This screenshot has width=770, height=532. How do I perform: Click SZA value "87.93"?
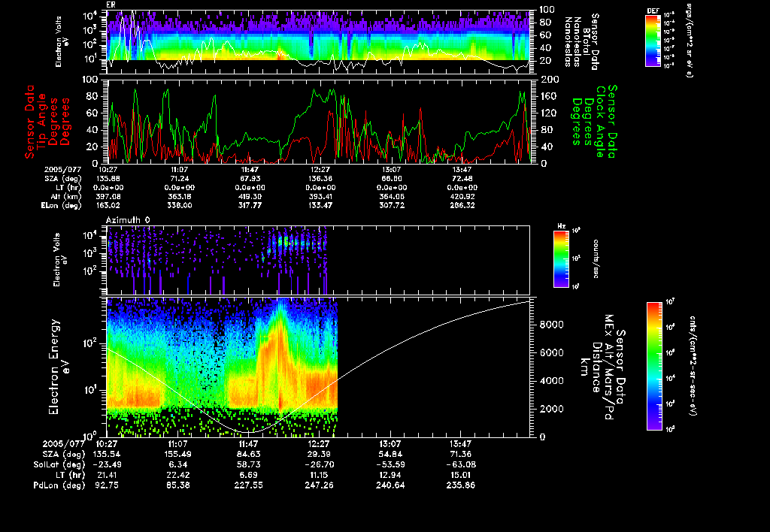pyautogui.click(x=250, y=179)
